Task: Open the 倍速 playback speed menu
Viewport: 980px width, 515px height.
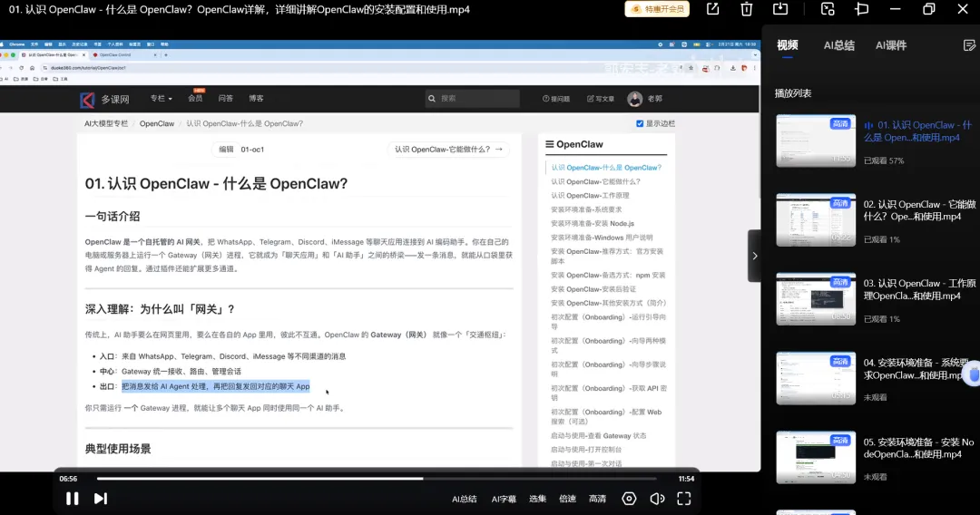Action: (x=567, y=499)
